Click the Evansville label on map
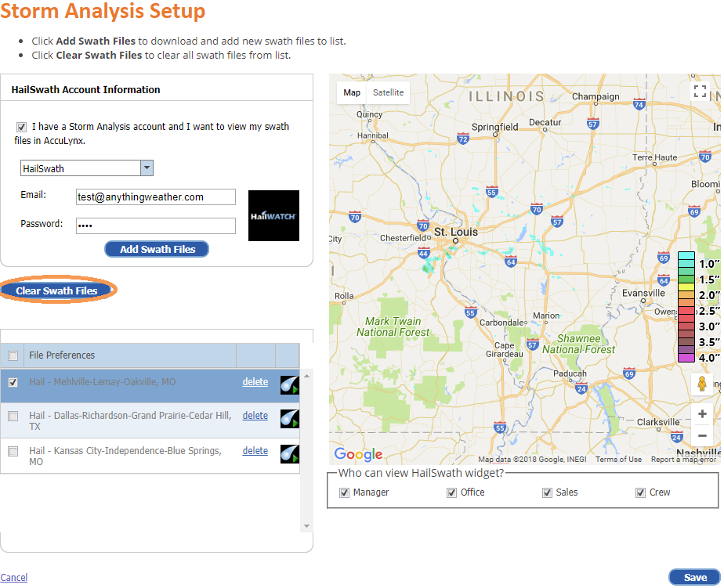The width and height of the screenshot is (724, 588). (x=643, y=293)
